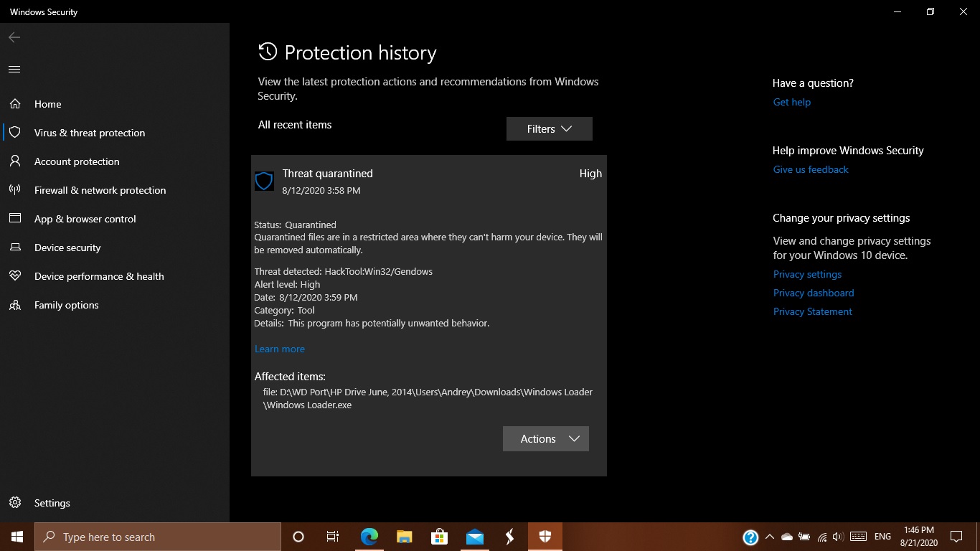Viewport: 980px width, 551px height.
Task: Click the ENG language indicator
Action: (x=883, y=537)
